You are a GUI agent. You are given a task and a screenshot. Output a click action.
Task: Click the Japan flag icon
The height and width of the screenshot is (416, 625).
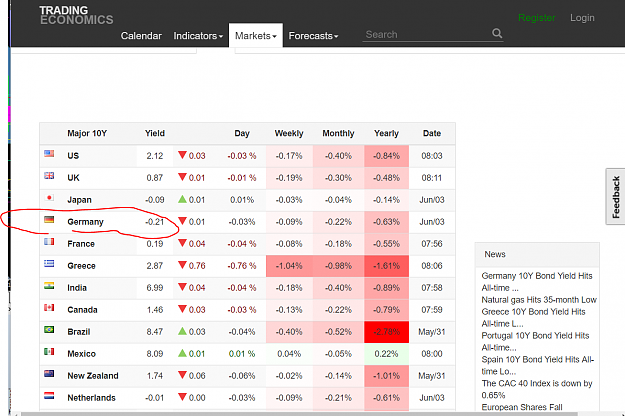click(49, 198)
